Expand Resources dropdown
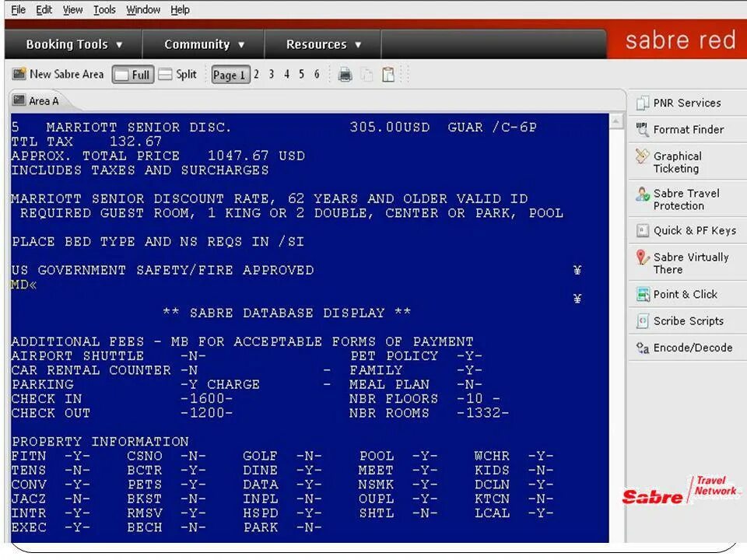Image resolution: width=747 pixels, height=560 pixels. click(324, 44)
